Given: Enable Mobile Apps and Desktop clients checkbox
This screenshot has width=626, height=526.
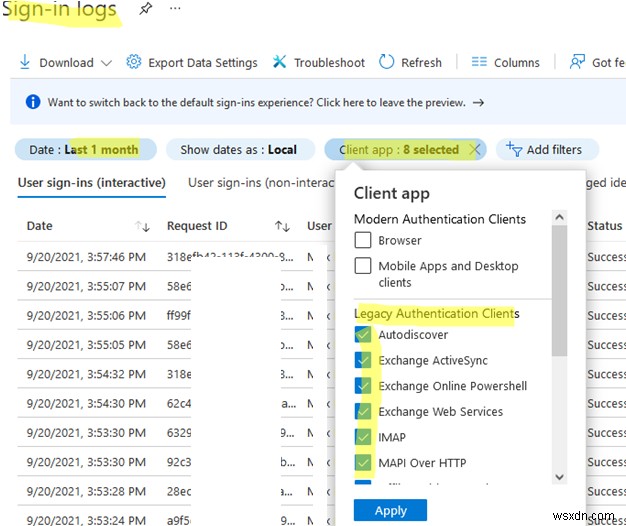Looking at the screenshot, I should click(x=363, y=266).
